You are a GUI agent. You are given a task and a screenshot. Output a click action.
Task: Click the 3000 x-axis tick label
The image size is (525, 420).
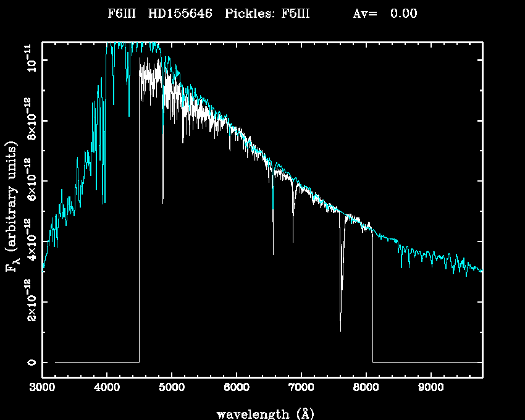(x=42, y=387)
